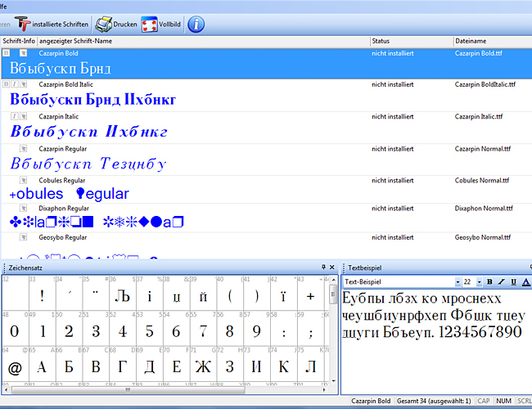Select the Ж character in the character map
The width and height of the screenshot is (532, 409).
tap(203, 366)
